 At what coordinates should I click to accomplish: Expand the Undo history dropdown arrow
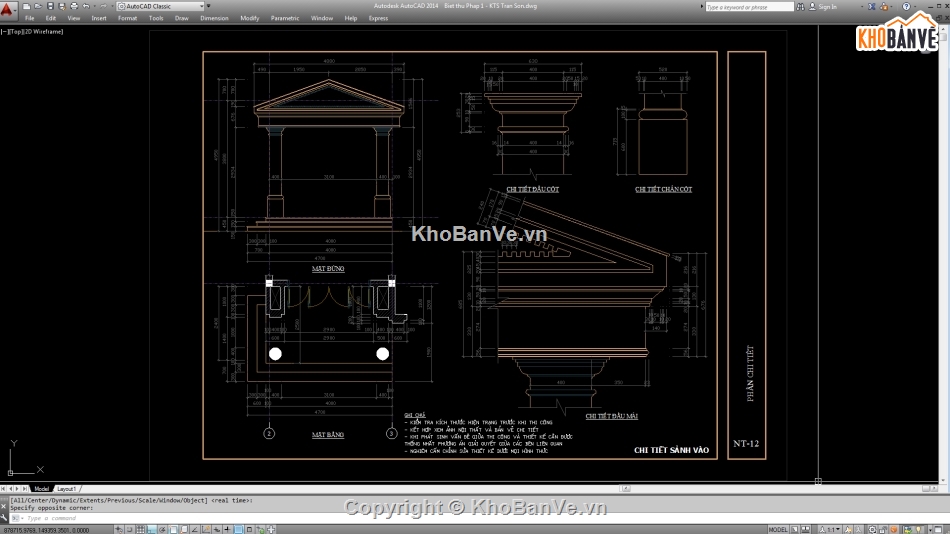tap(95, 6)
